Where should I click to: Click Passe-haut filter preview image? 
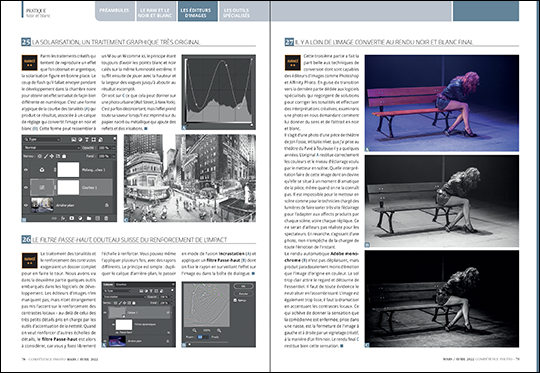[207, 305]
